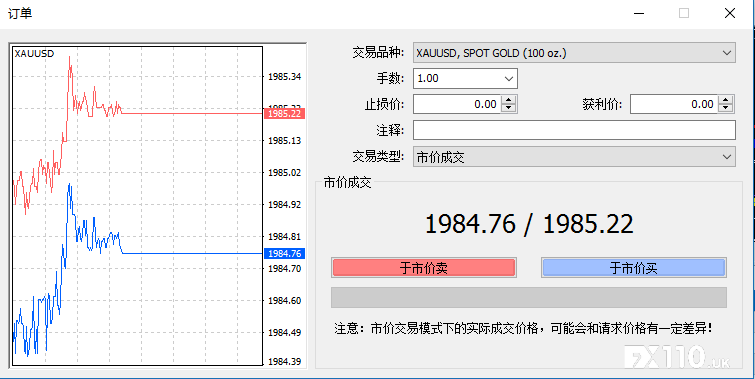Click the XAUUSD chart label
The width and height of the screenshot is (755, 379).
tap(34, 53)
